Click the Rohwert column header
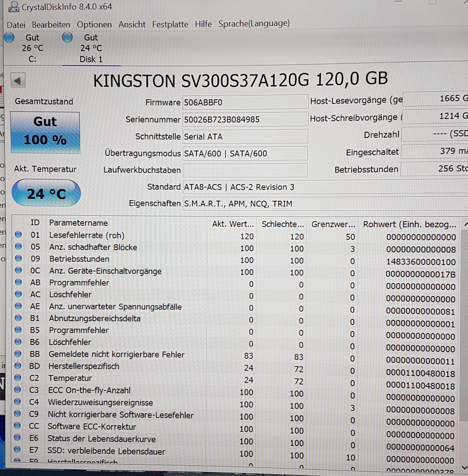The height and width of the screenshot is (476, 468). [x=409, y=224]
